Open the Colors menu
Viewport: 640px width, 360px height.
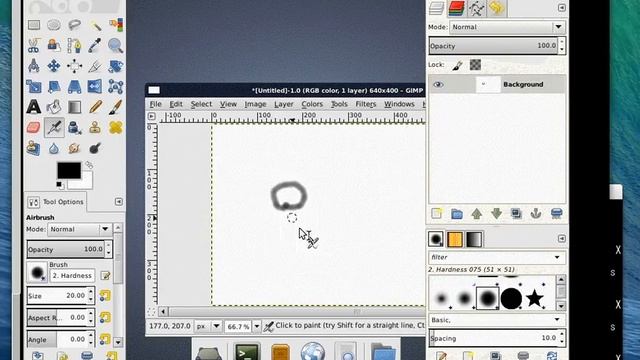pyautogui.click(x=312, y=104)
